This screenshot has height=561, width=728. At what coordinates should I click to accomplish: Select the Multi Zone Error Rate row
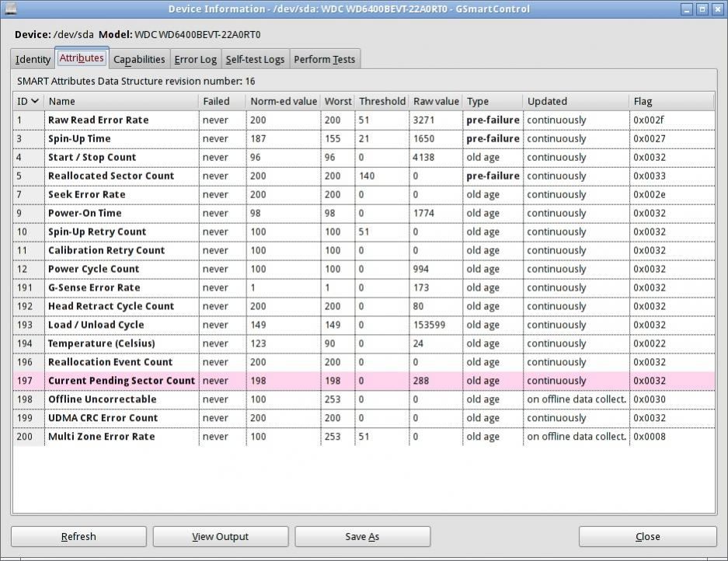[364, 436]
